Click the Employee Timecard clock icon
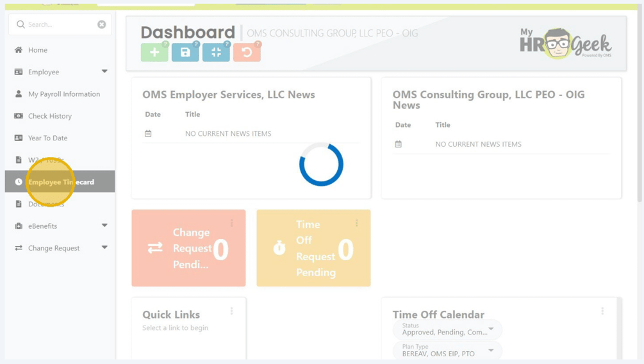Screen dimensions: 644x364 coord(19,182)
